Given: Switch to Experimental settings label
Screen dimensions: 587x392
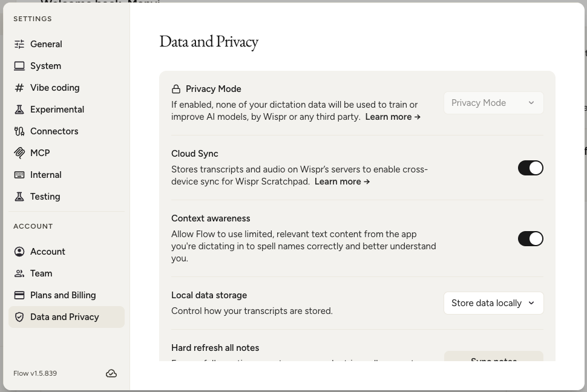Looking at the screenshot, I should pos(57,109).
